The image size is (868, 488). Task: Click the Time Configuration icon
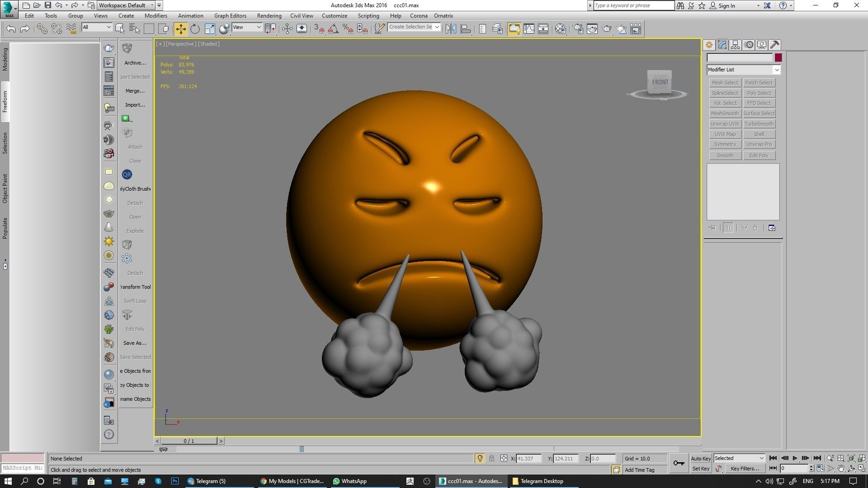click(x=821, y=469)
